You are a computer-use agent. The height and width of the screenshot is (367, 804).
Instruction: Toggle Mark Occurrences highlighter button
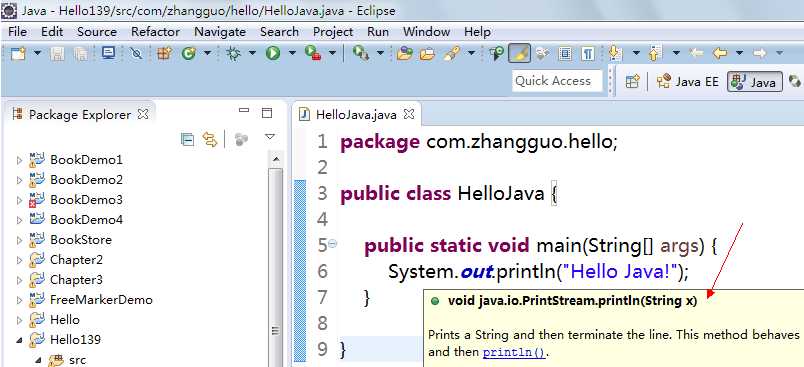pos(519,53)
